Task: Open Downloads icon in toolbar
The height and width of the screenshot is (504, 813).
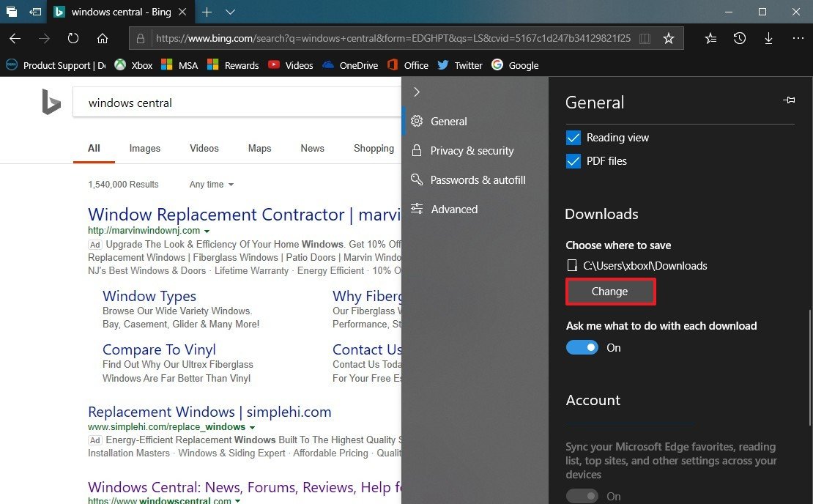Action: coord(769,38)
